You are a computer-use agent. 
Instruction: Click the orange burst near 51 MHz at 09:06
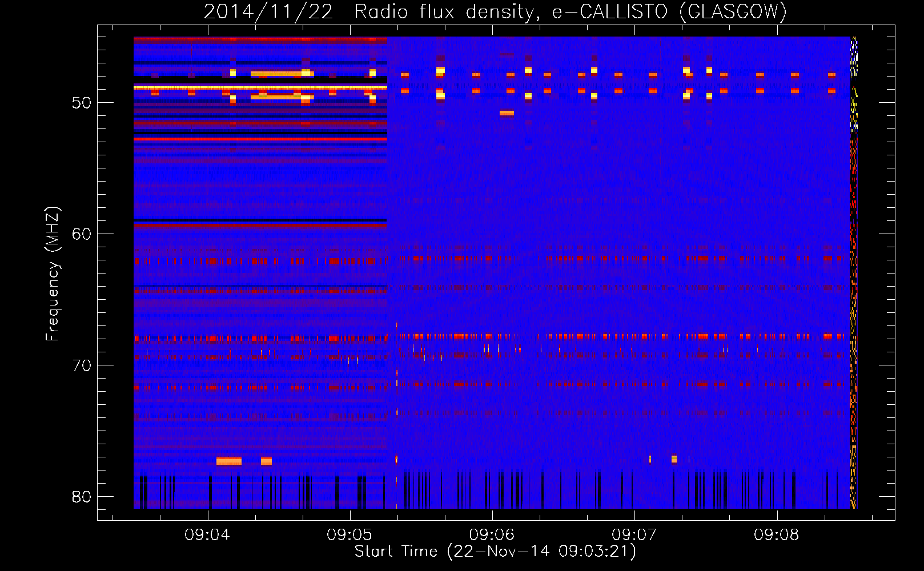[507, 113]
